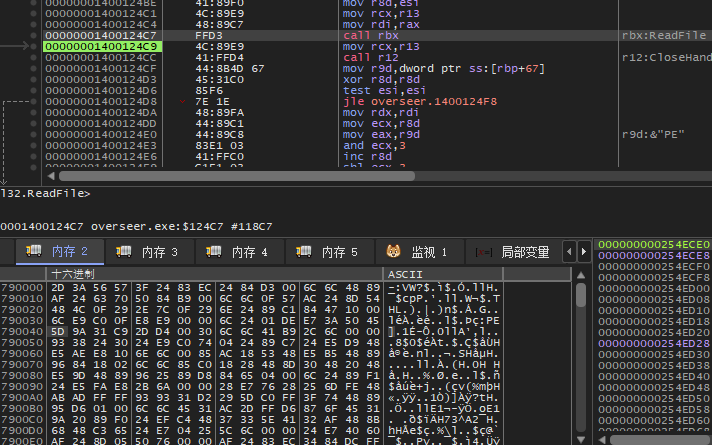Select the test esi,esi instruction
Viewport: 712px width, 445px height.
(385, 90)
